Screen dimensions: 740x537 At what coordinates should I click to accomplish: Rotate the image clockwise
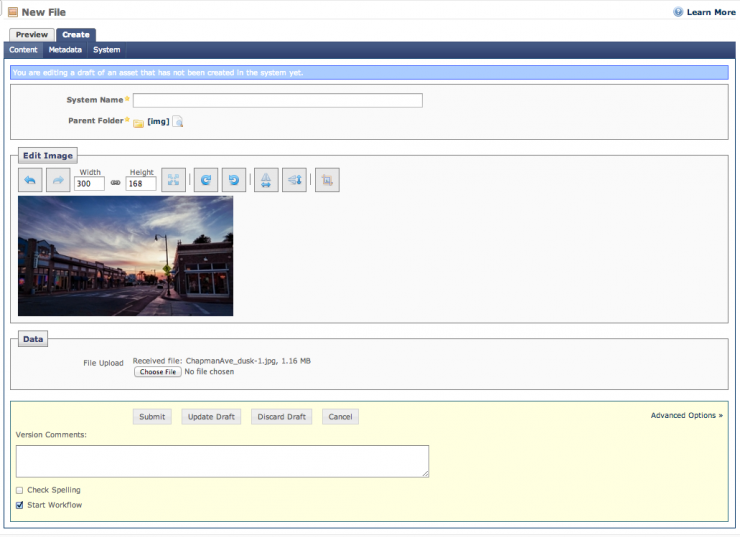point(205,180)
